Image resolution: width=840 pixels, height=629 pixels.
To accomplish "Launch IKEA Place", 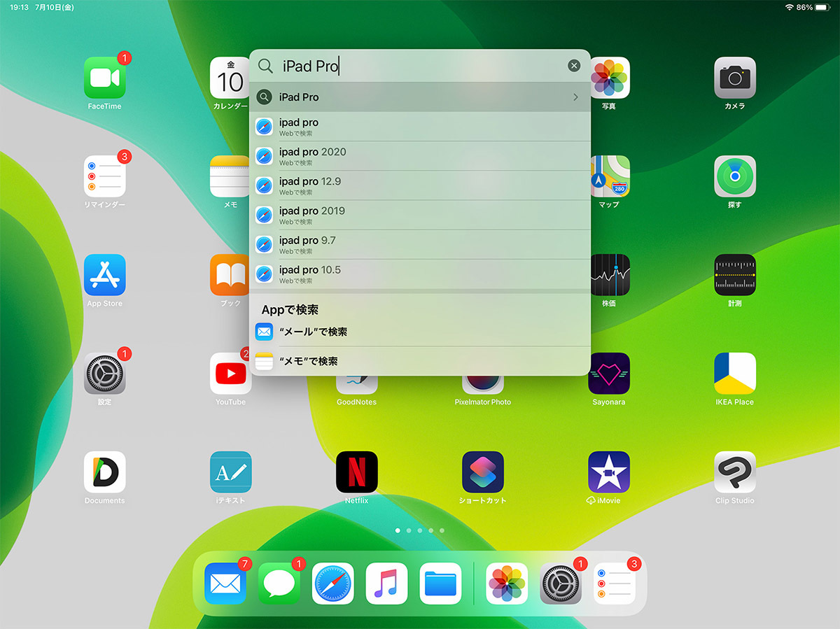I will [x=735, y=374].
